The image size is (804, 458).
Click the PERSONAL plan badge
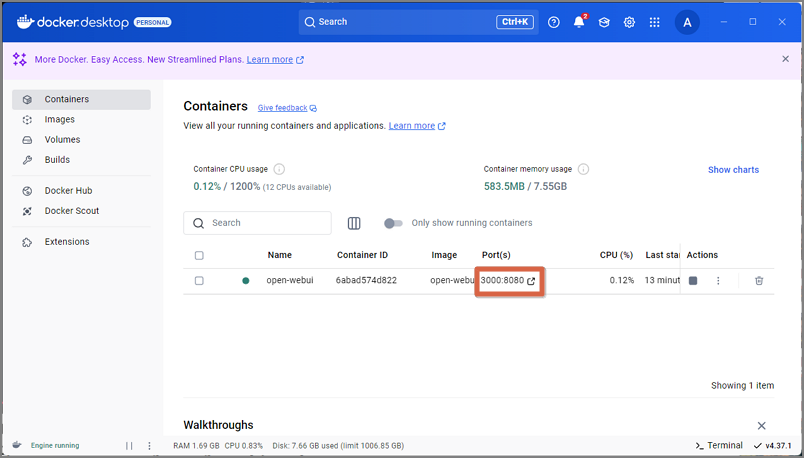pyautogui.click(x=152, y=23)
